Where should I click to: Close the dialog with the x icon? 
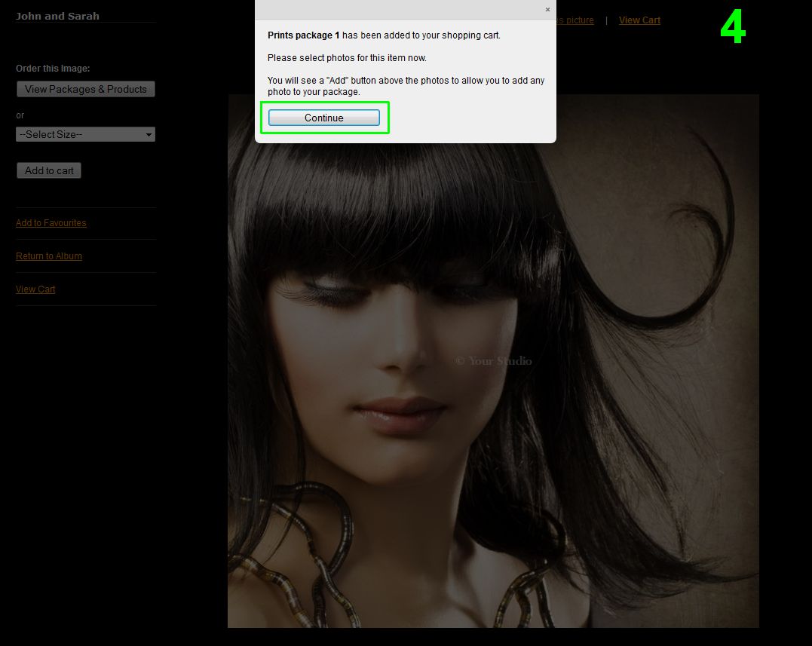pos(547,10)
